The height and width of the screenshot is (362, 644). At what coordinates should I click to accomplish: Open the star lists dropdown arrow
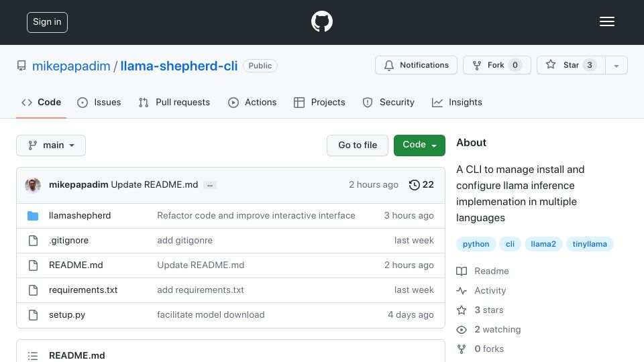pos(616,65)
